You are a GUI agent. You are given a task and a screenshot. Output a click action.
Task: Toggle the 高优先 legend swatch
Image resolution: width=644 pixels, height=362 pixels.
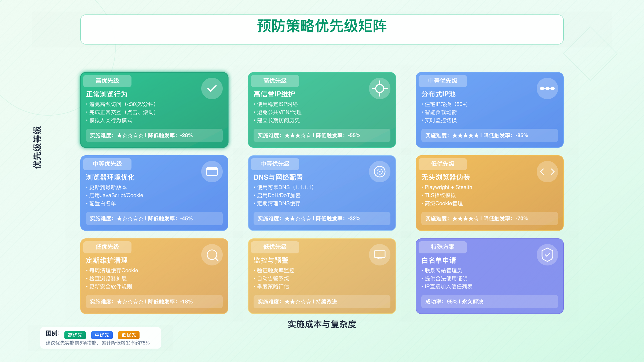[x=75, y=335]
